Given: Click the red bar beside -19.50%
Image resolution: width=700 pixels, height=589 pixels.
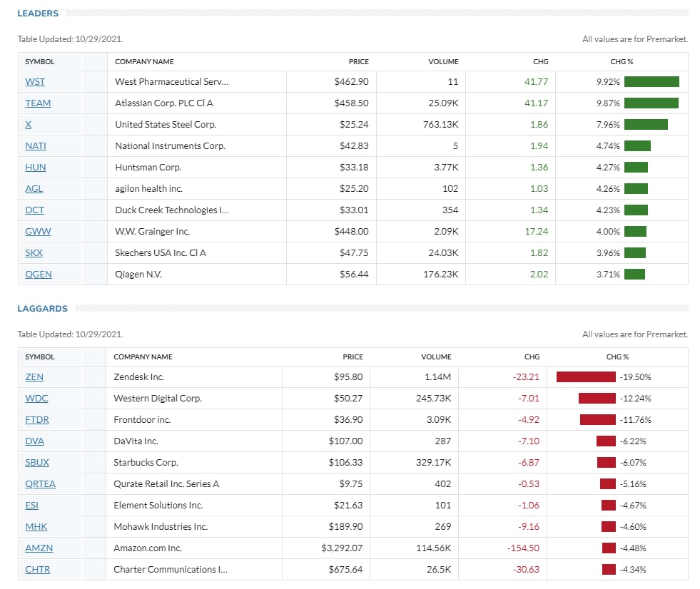Looking at the screenshot, I should 586,377.
